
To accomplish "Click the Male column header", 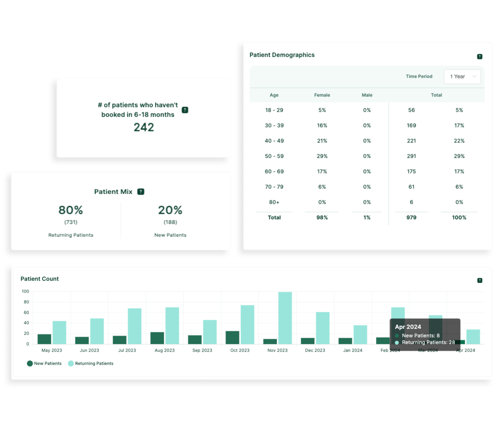I will pyautogui.click(x=367, y=95).
